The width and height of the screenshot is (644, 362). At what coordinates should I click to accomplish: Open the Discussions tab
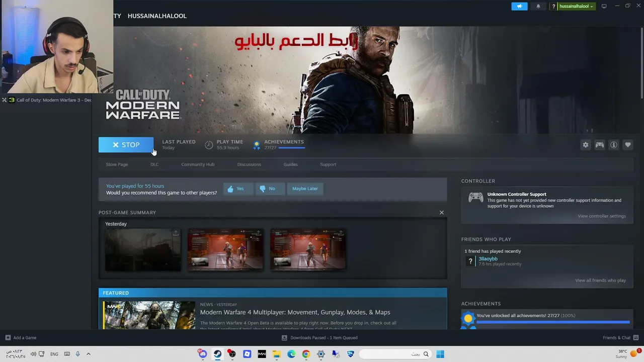[249, 164]
